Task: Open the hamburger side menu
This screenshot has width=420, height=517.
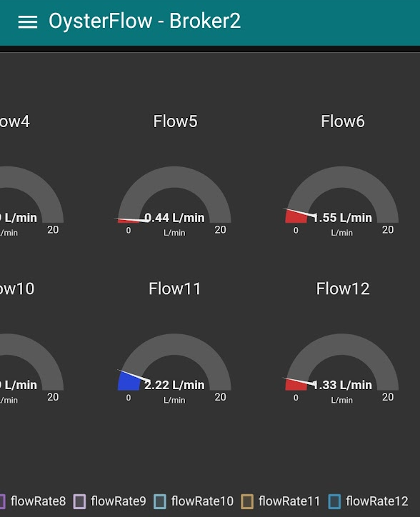Action: coord(27,22)
